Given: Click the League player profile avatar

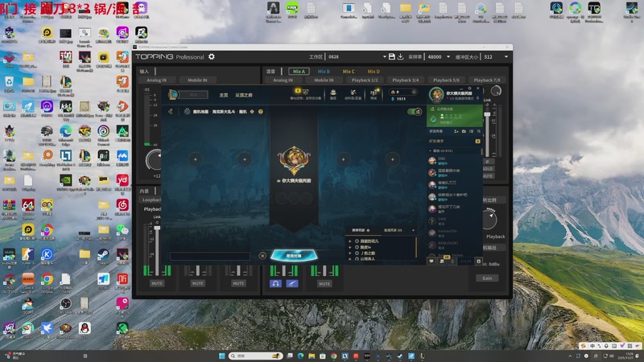Looking at the screenshot, I should tap(436, 94).
